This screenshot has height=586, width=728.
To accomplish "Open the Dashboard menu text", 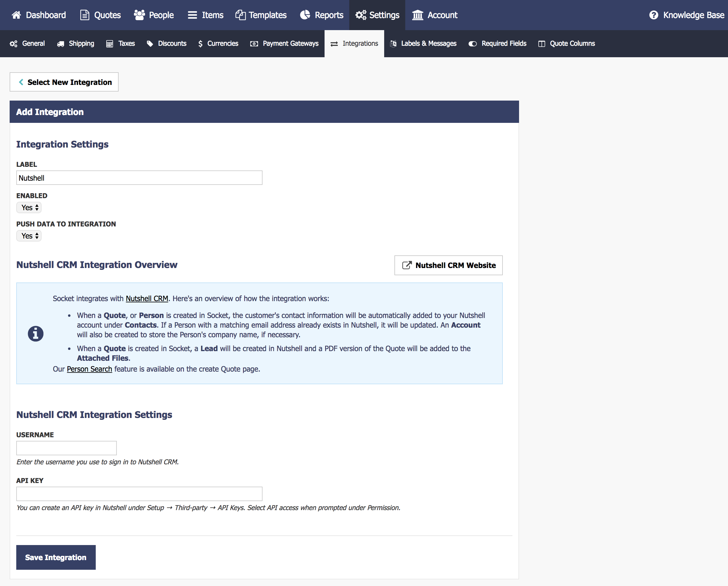I will 46,15.
